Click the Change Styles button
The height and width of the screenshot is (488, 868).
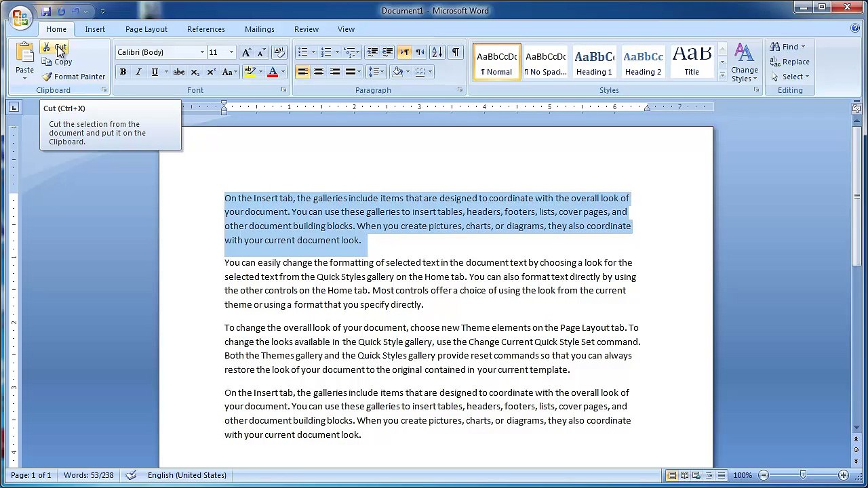click(x=744, y=63)
